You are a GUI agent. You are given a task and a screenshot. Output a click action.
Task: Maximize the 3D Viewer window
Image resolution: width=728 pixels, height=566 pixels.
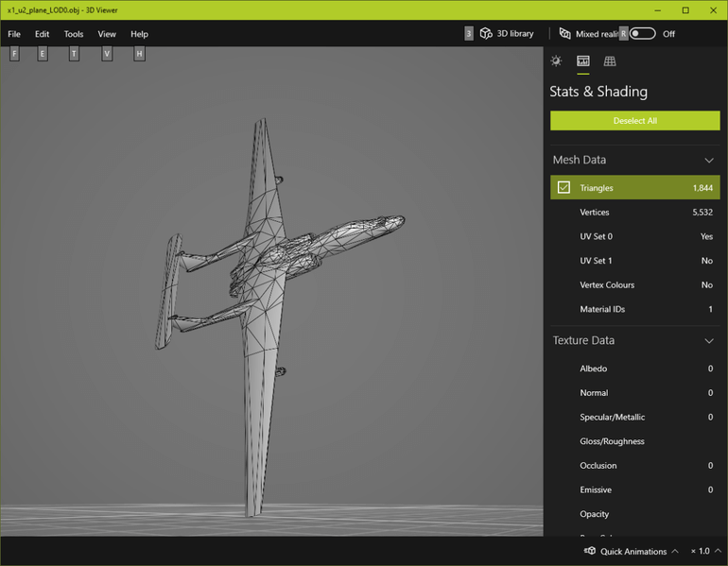point(685,10)
